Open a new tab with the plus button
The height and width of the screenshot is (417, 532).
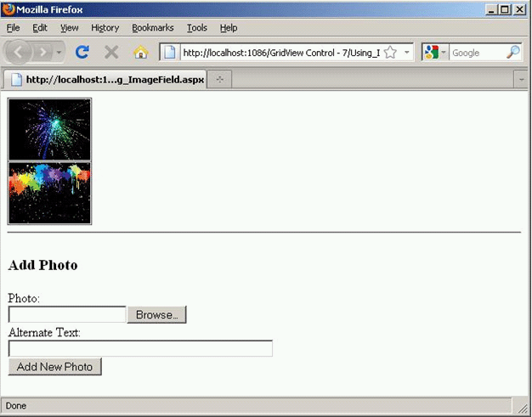click(x=219, y=80)
